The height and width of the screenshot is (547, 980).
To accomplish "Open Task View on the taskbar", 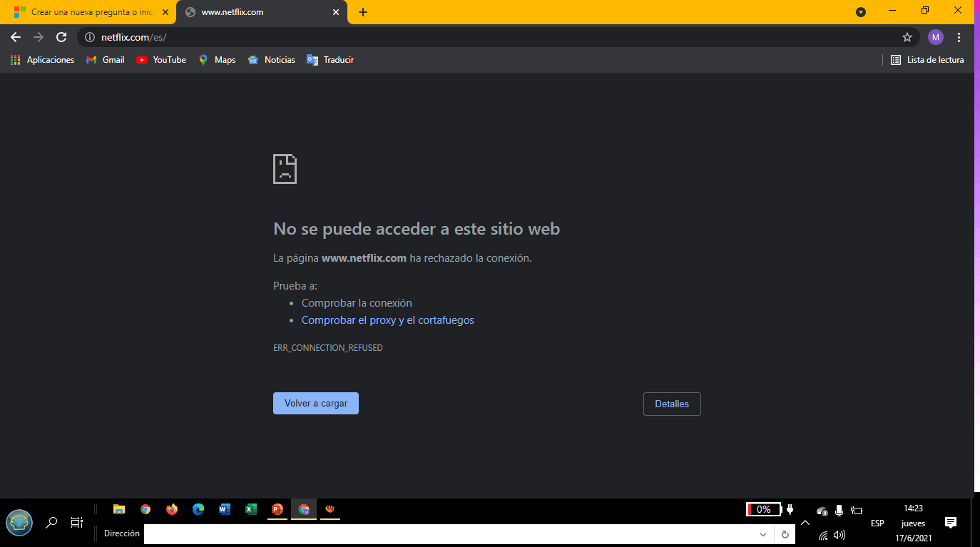I will tap(77, 523).
